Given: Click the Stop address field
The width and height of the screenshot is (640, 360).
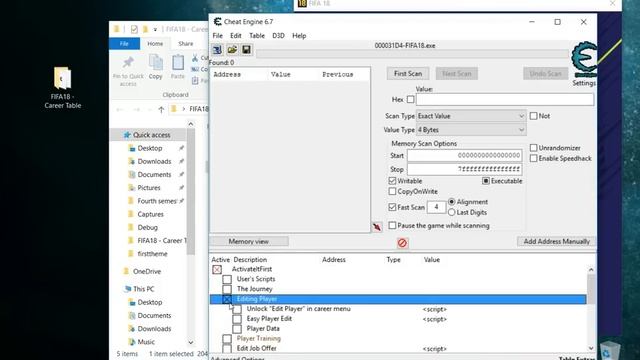Looking at the screenshot, I should click(464, 169).
